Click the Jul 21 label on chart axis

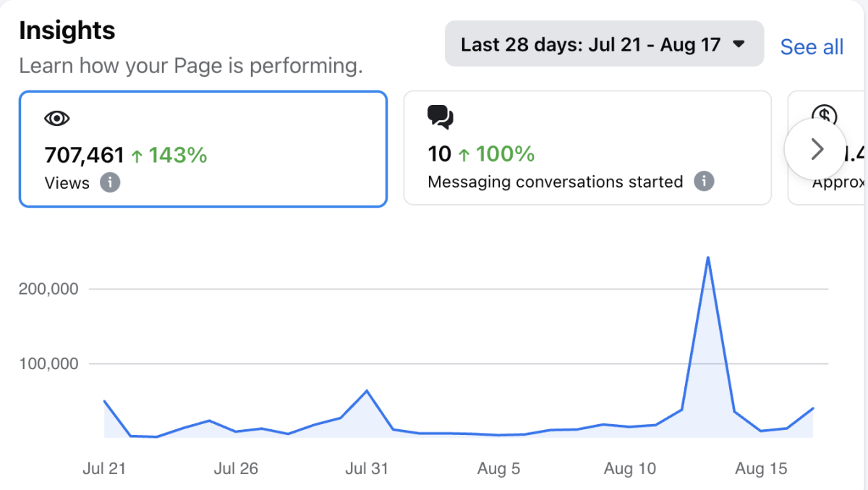tap(104, 468)
